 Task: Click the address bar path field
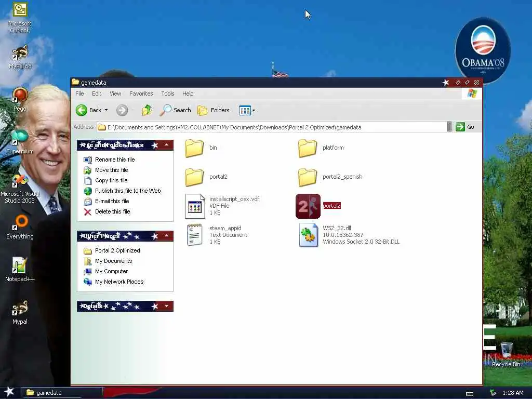[x=272, y=127]
